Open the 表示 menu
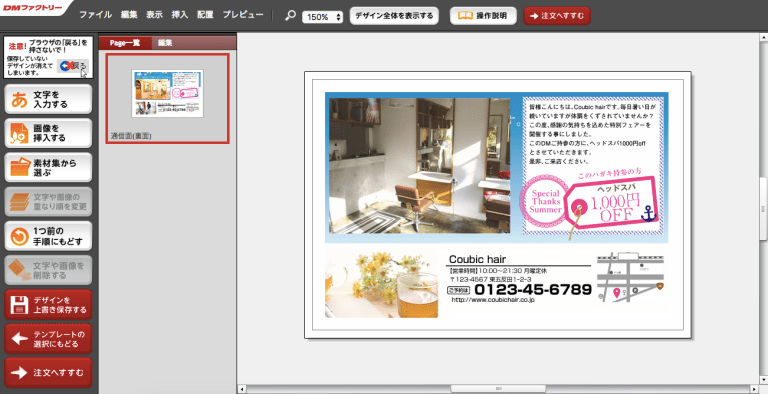 click(x=154, y=15)
